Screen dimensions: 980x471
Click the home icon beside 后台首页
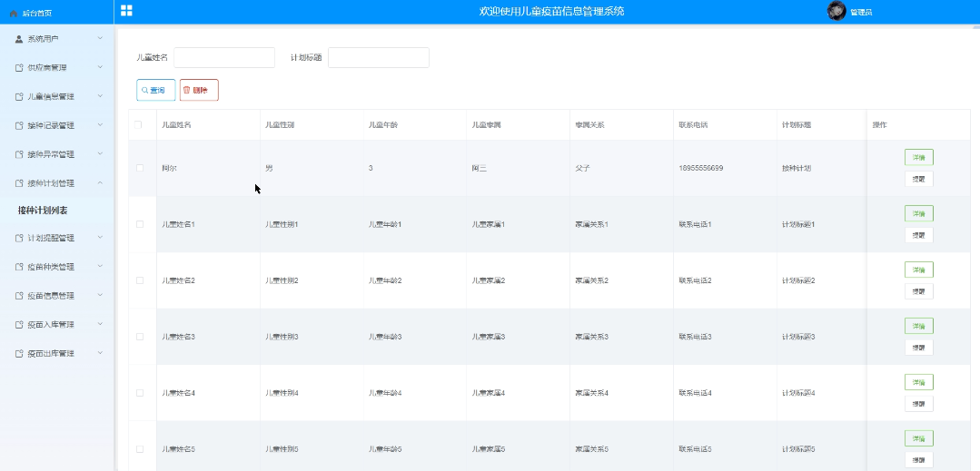(x=14, y=13)
